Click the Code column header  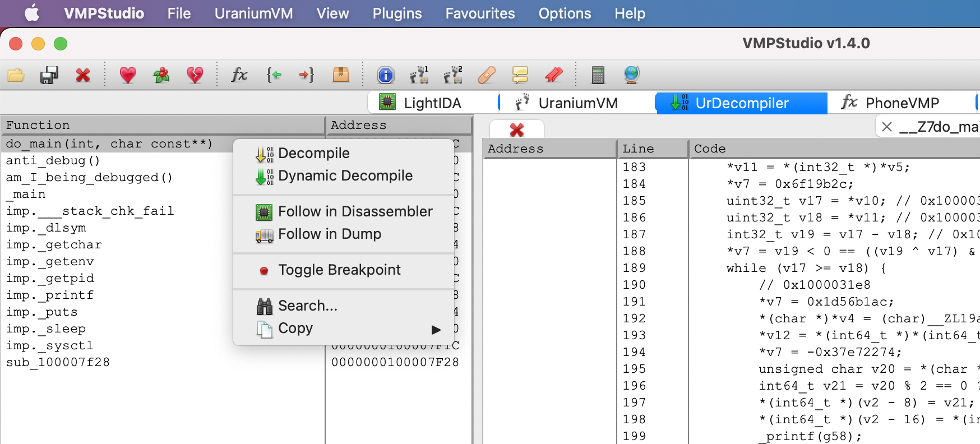tap(835, 149)
